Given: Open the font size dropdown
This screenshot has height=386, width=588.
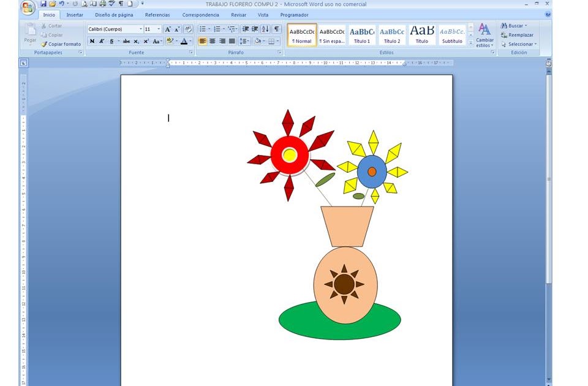Looking at the screenshot, I should 158,29.
